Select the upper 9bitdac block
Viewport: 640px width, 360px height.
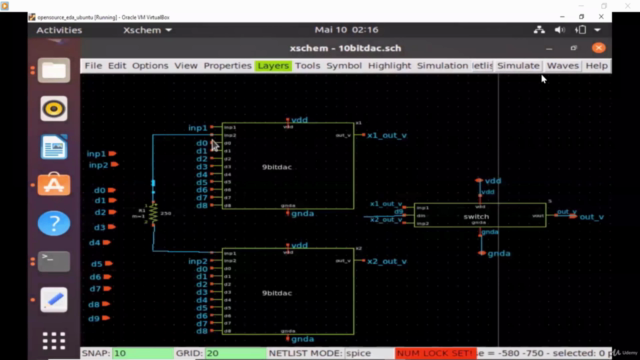[288, 166]
